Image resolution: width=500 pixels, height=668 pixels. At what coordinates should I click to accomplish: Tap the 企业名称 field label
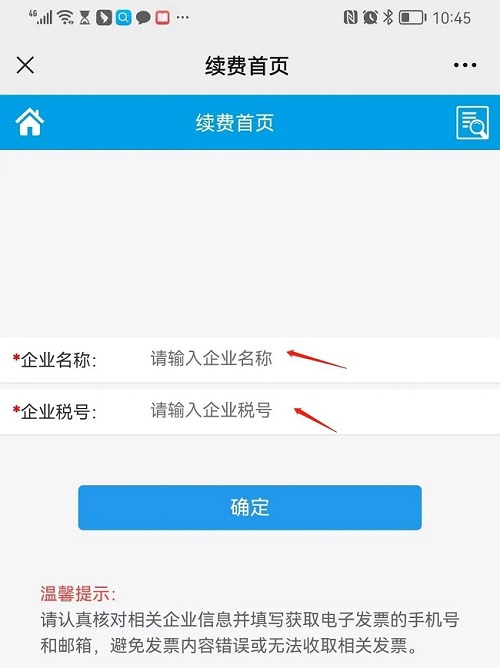click(55, 360)
